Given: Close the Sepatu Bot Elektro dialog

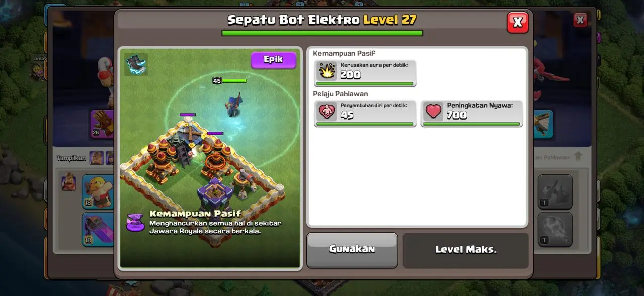Looking at the screenshot, I should click(518, 22).
